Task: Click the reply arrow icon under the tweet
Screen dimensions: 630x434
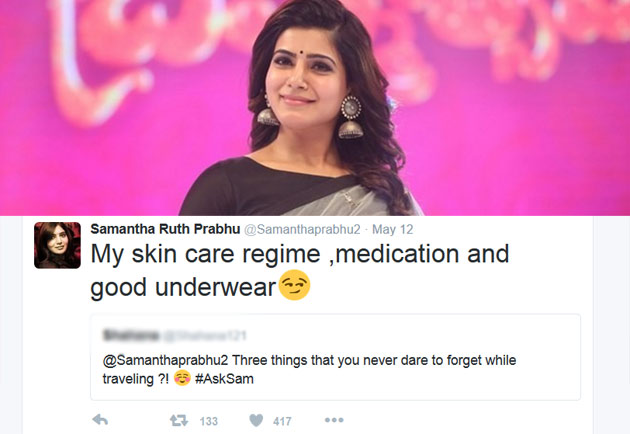Action: point(100,420)
